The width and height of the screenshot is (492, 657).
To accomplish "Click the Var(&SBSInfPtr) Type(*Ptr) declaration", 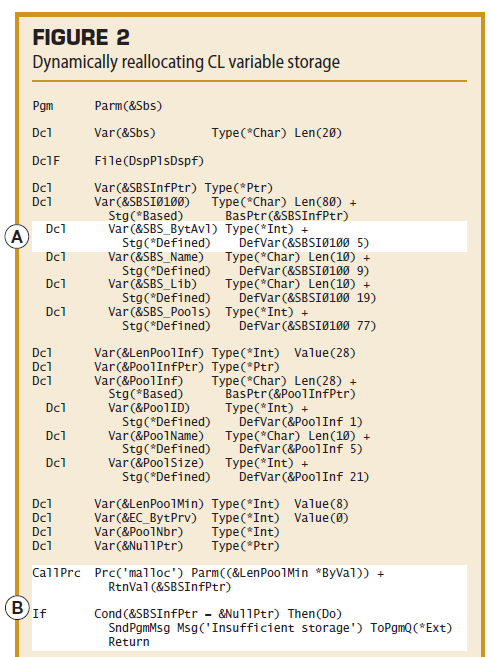I will tap(153, 188).
